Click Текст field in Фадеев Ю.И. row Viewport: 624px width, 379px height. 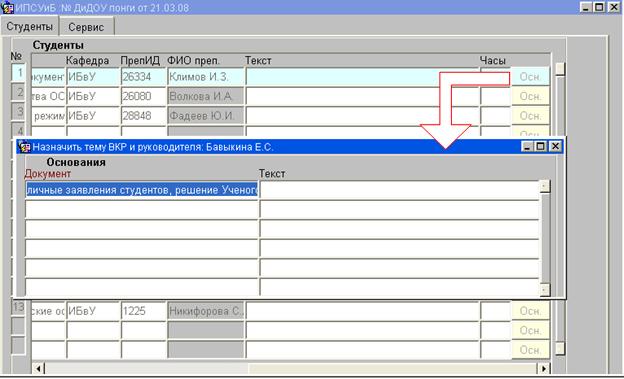click(x=362, y=115)
